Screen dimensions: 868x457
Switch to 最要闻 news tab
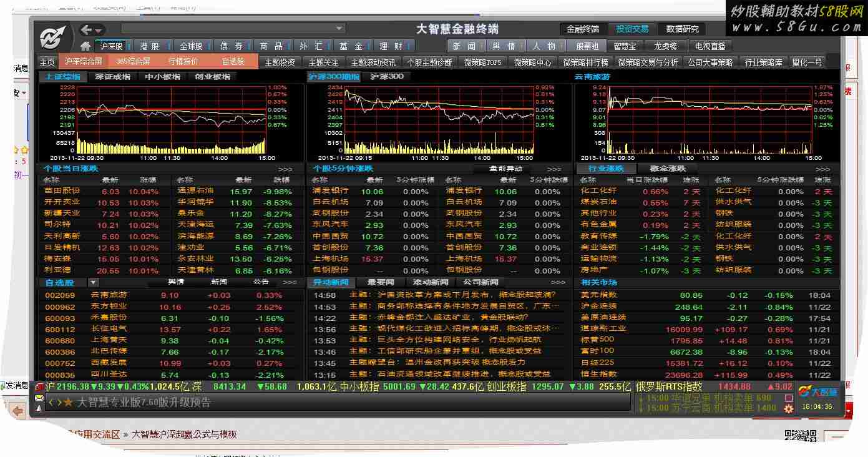click(381, 282)
